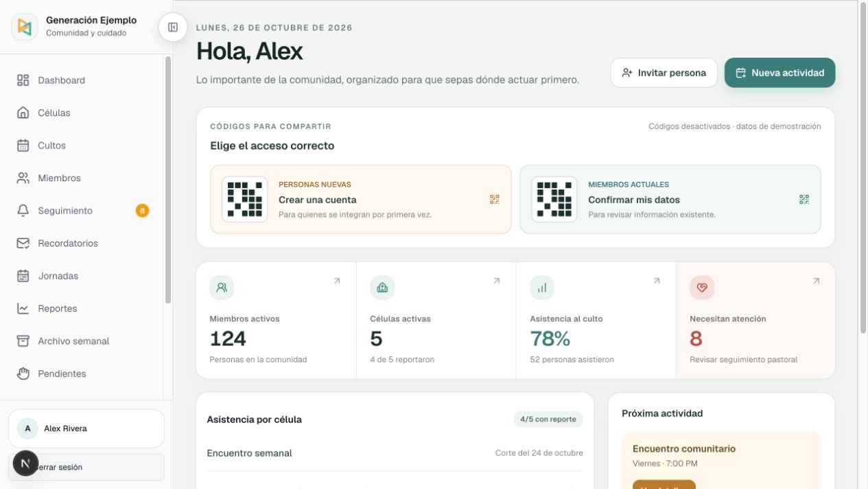The height and width of the screenshot is (489, 868).
Task: Click the small QR icon on Crear una cuenta card
Action: pyautogui.click(x=495, y=199)
